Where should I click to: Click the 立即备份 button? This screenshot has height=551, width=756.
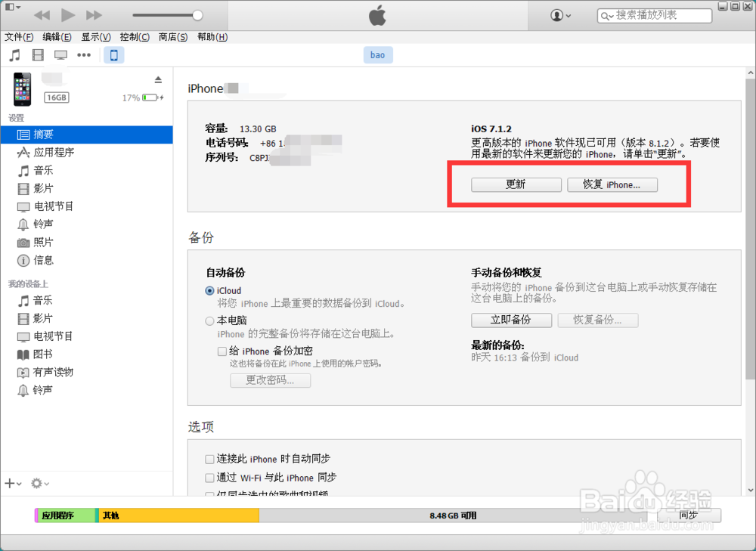click(x=512, y=320)
